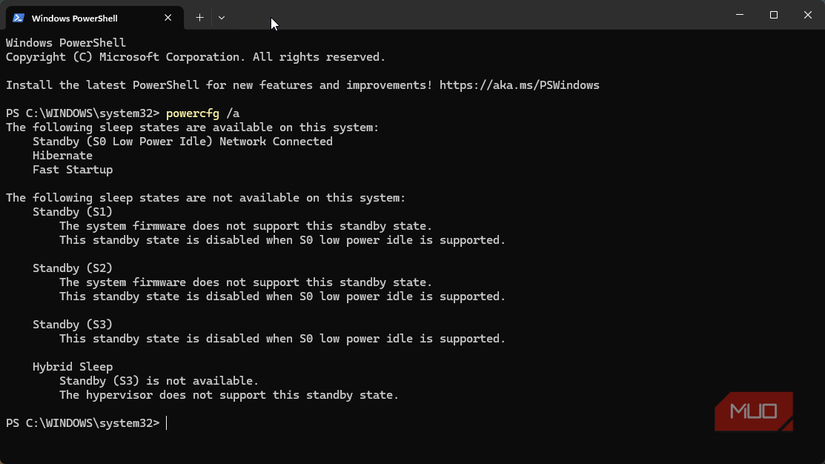Click the Hybrid Sleep heading
The width and height of the screenshot is (825, 464).
[x=73, y=367]
